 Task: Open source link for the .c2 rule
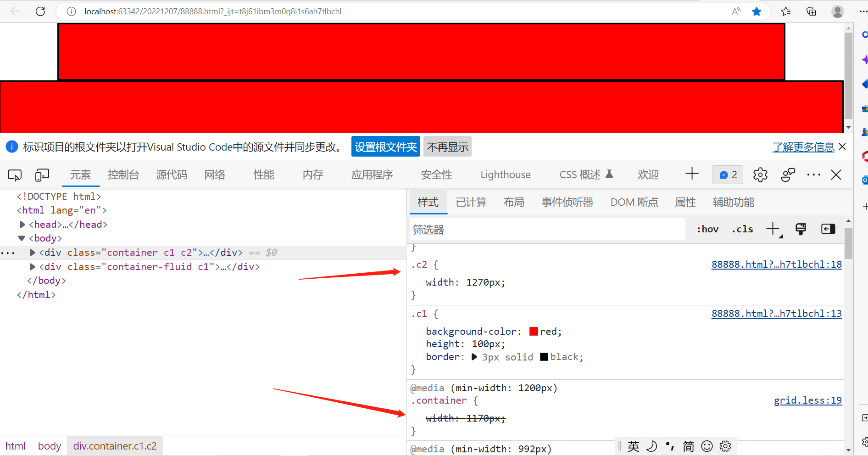tap(777, 265)
